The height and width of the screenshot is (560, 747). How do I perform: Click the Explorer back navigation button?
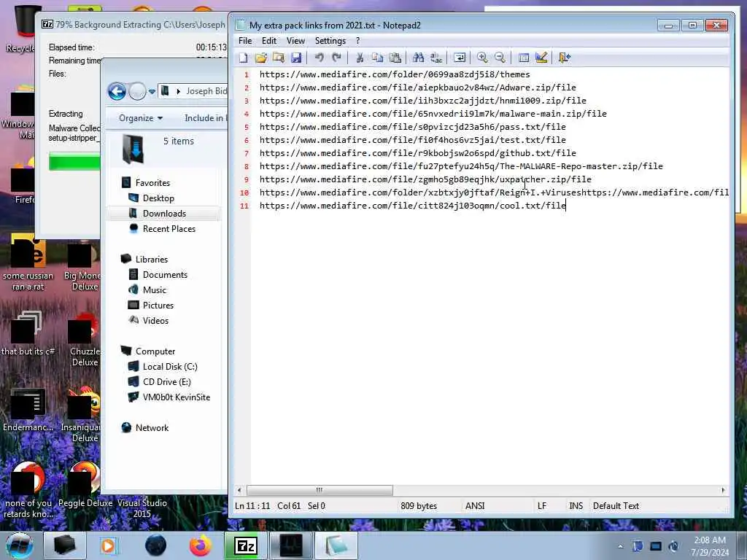point(117,91)
